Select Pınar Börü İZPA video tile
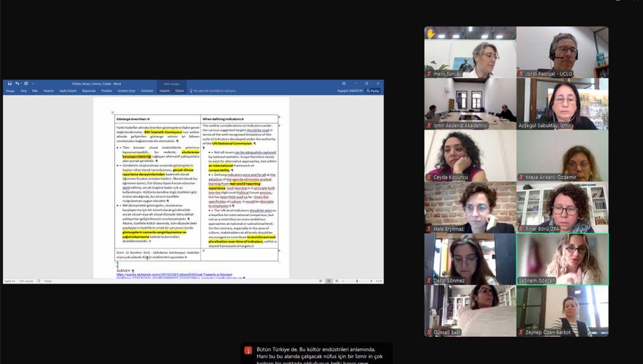643x364 pixels. tap(562, 207)
